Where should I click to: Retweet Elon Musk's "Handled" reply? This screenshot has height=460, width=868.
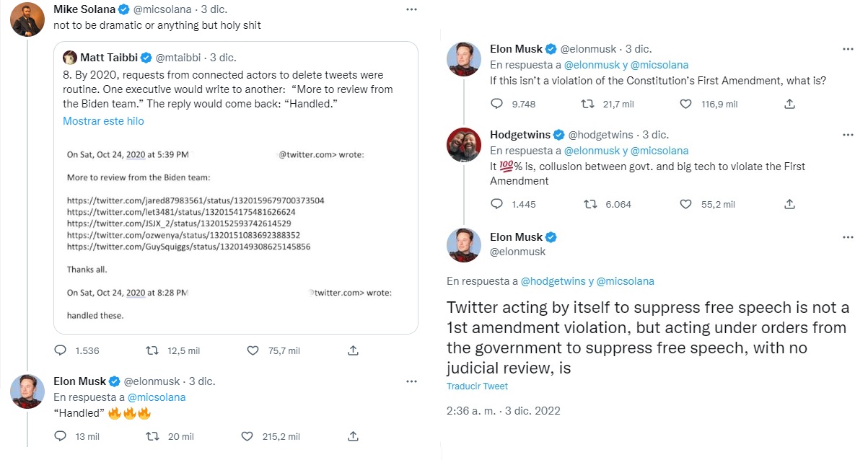point(152,437)
